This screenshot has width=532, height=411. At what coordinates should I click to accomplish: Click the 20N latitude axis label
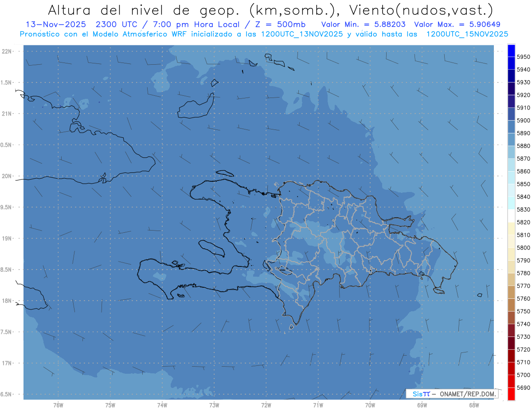(x=7, y=176)
